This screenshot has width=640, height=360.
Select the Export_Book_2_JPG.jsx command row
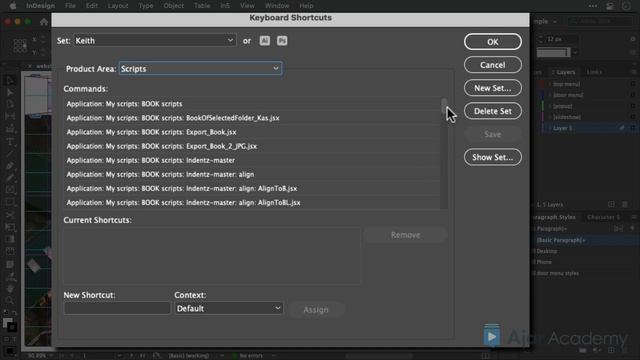pyautogui.click(x=251, y=146)
